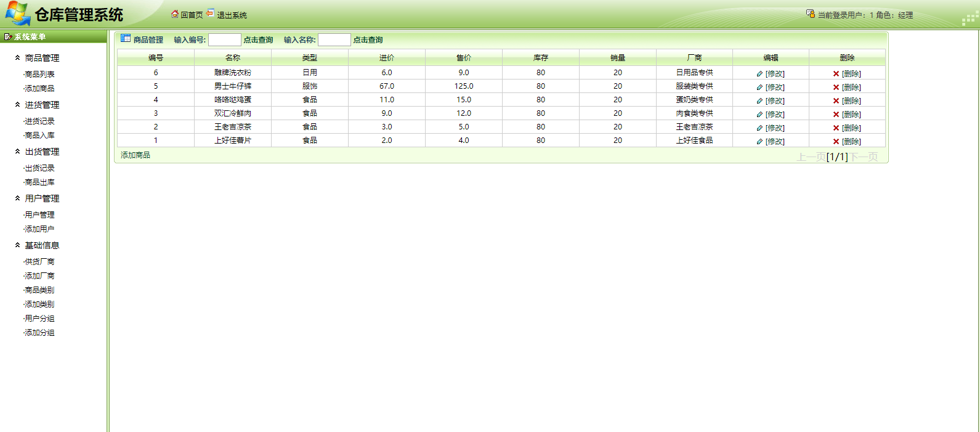Click [删除] link for 上好佳薯片

[851, 141]
